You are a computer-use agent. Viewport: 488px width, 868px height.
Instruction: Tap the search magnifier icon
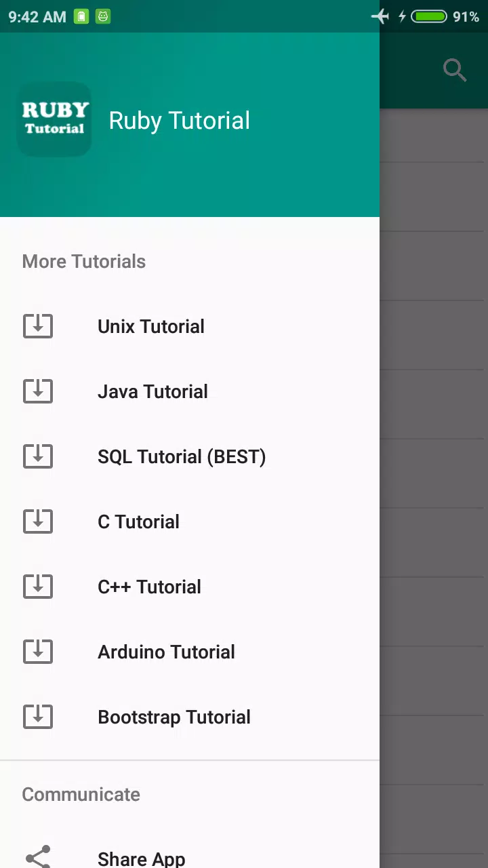(455, 70)
